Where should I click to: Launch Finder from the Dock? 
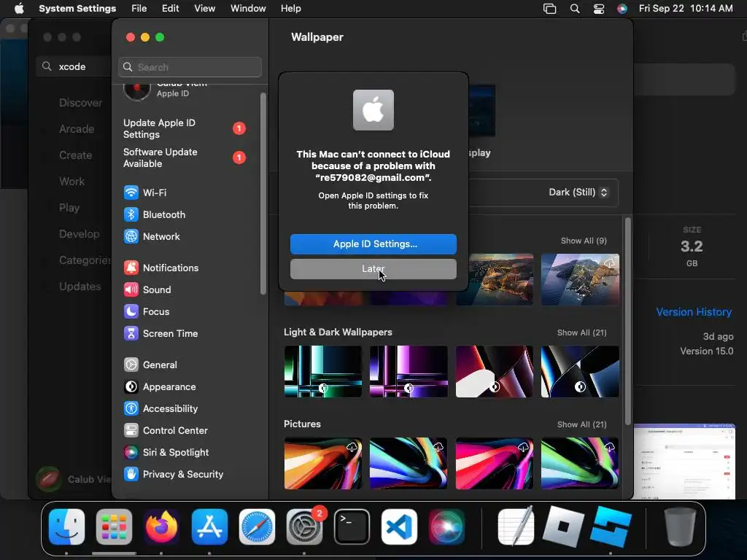66,526
